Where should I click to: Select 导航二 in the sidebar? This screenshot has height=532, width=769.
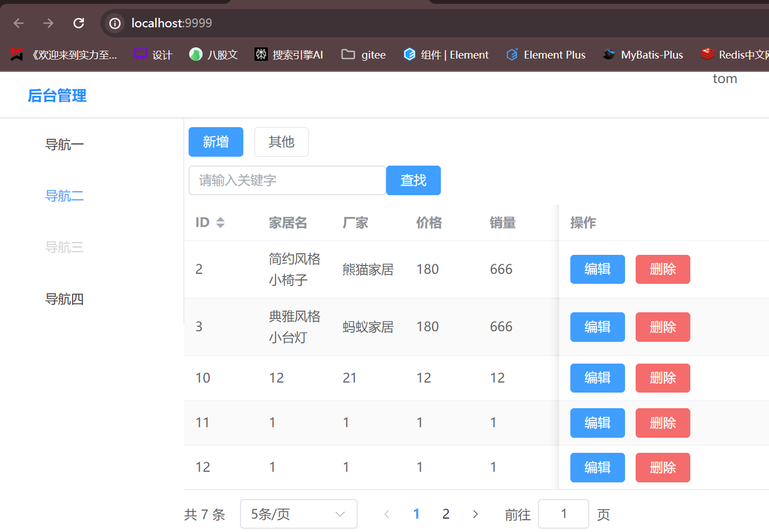(65, 196)
